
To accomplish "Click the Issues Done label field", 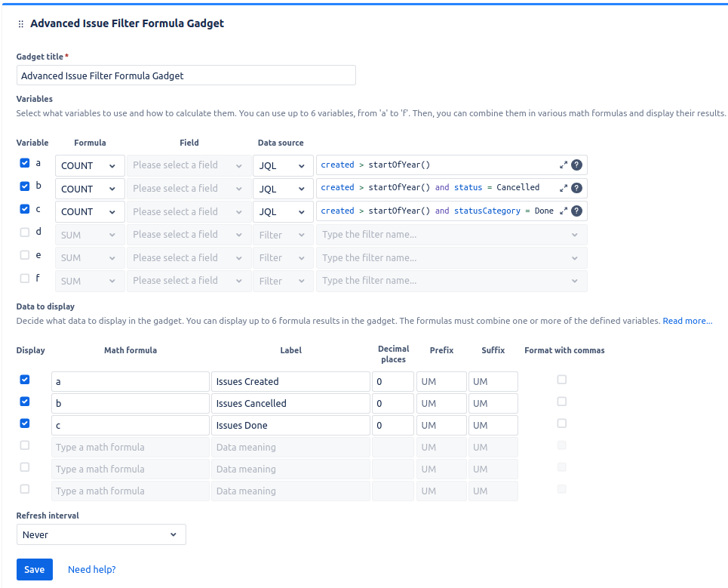I will (290, 425).
